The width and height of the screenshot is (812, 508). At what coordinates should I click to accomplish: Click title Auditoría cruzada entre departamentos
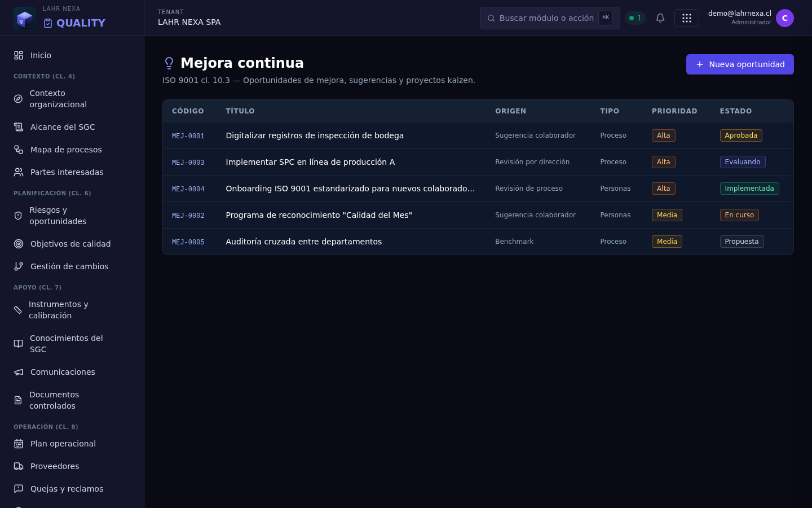[x=304, y=242]
